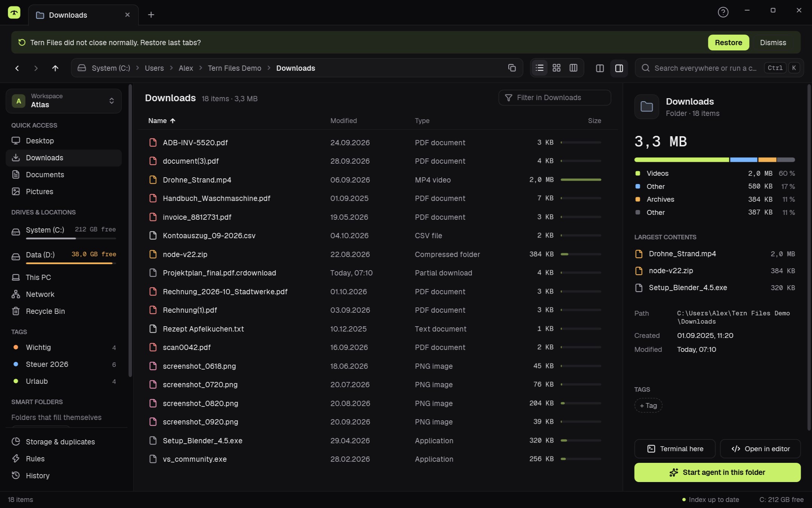This screenshot has width=812, height=508.
Task: Filter by the Wichtig tag
Action: coord(64,347)
